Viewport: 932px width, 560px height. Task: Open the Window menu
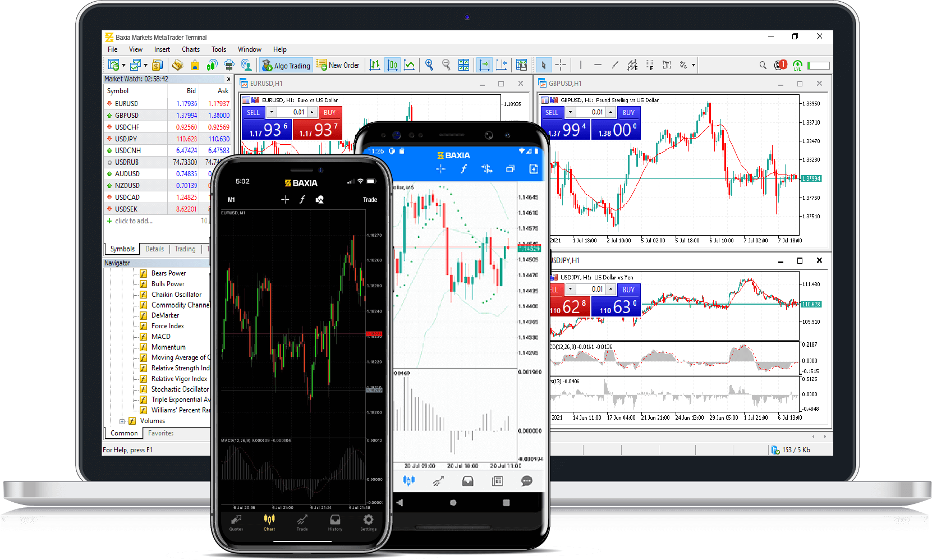(250, 49)
